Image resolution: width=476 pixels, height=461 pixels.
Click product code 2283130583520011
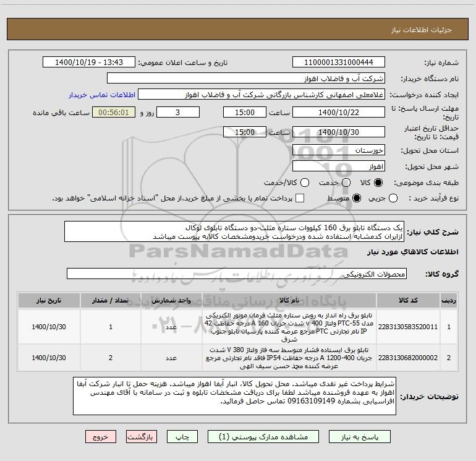tap(408, 327)
